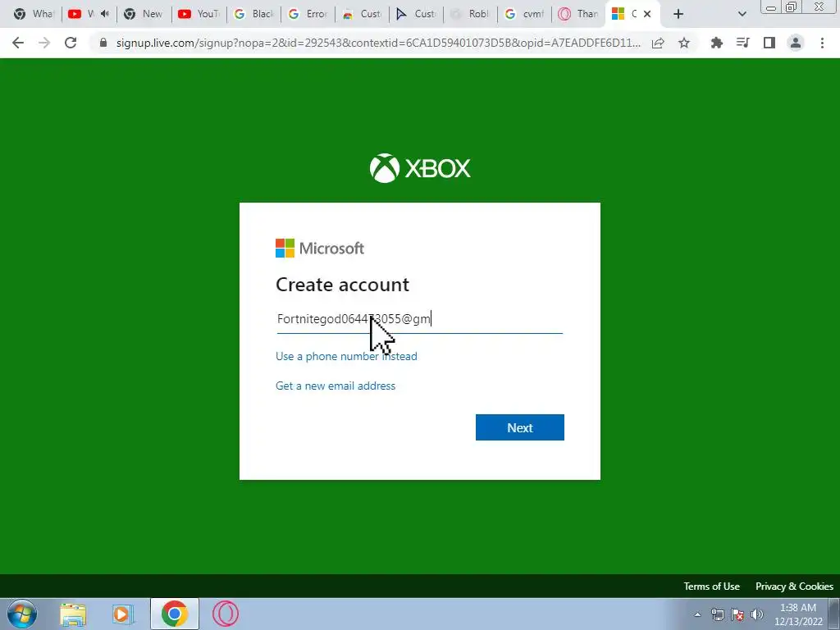Open the Action Center flag icon
The width and height of the screenshot is (840, 630).
[737, 614]
